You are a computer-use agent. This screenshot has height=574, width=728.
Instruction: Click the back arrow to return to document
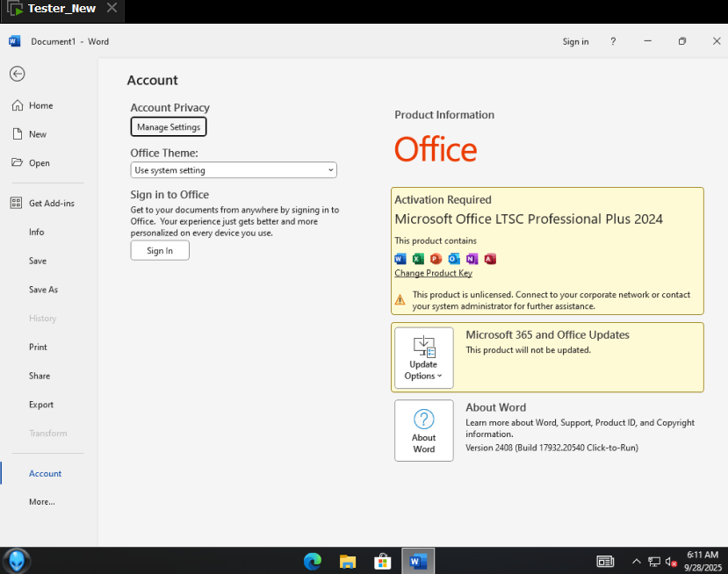point(18,74)
